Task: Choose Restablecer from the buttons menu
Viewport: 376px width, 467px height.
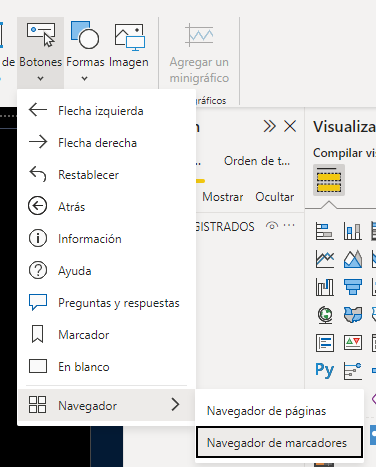Action: point(106,175)
